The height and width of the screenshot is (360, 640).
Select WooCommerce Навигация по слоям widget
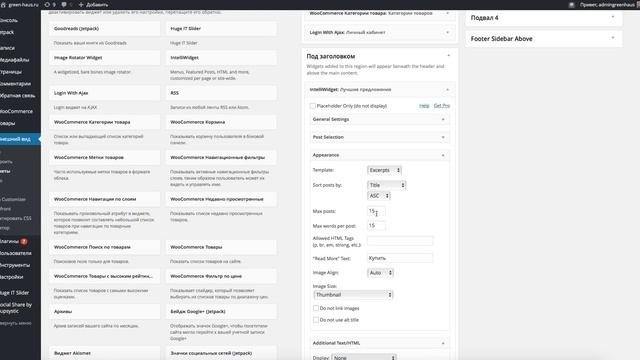click(x=104, y=199)
